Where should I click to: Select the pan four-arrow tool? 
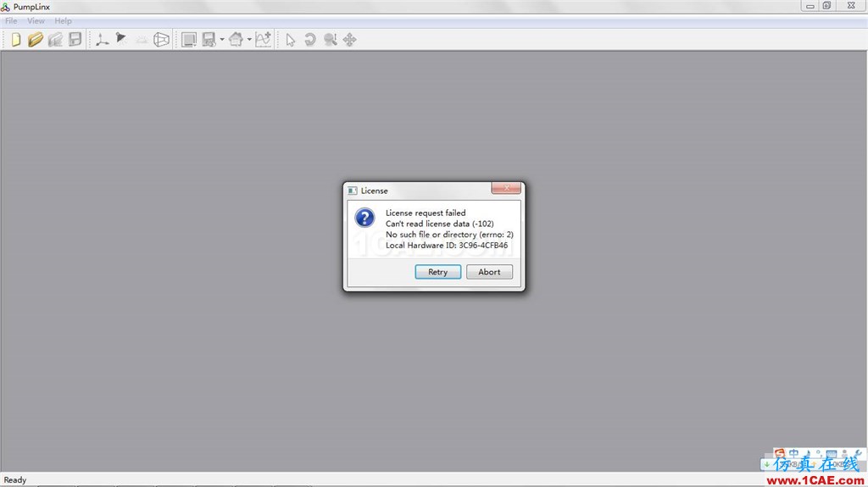point(350,40)
